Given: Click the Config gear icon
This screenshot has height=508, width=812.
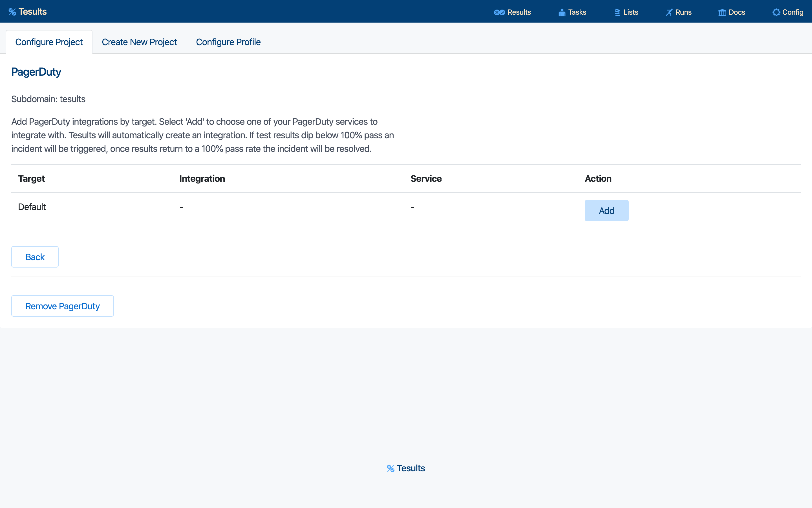Looking at the screenshot, I should pos(776,12).
